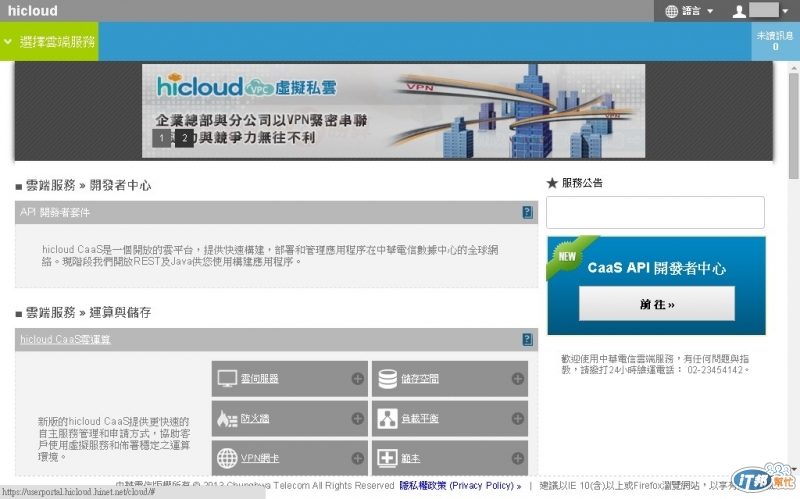Screen dimensions: 800x499
Task: Click the 範本 template icon
Action: [x=387, y=458]
